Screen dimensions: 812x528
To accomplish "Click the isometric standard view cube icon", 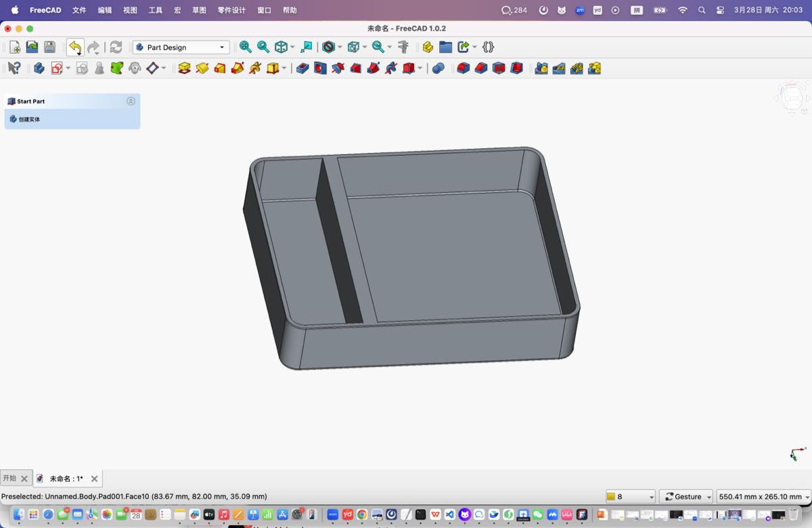I will tap(281, 47).
